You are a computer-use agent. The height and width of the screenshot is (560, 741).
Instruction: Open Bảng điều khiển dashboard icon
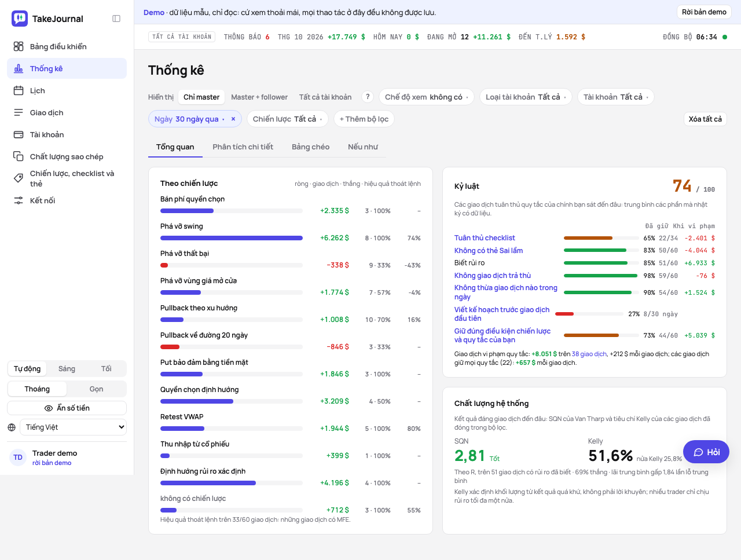point(19,46)
